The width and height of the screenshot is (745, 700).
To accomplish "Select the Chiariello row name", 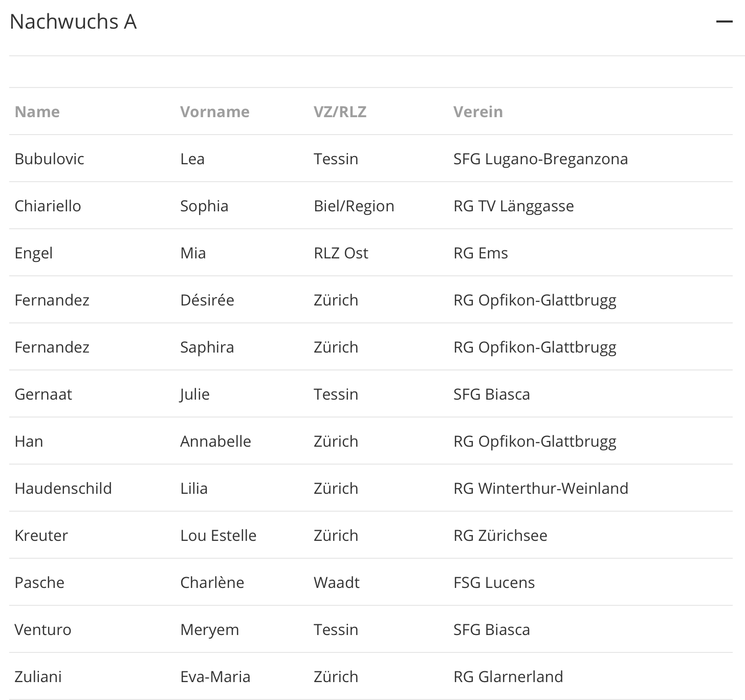I will click(x=48, y=206).
